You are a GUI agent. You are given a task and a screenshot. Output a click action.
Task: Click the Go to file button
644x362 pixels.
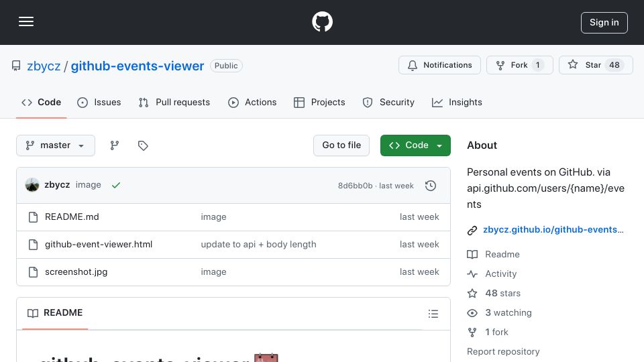coord(341,145)
